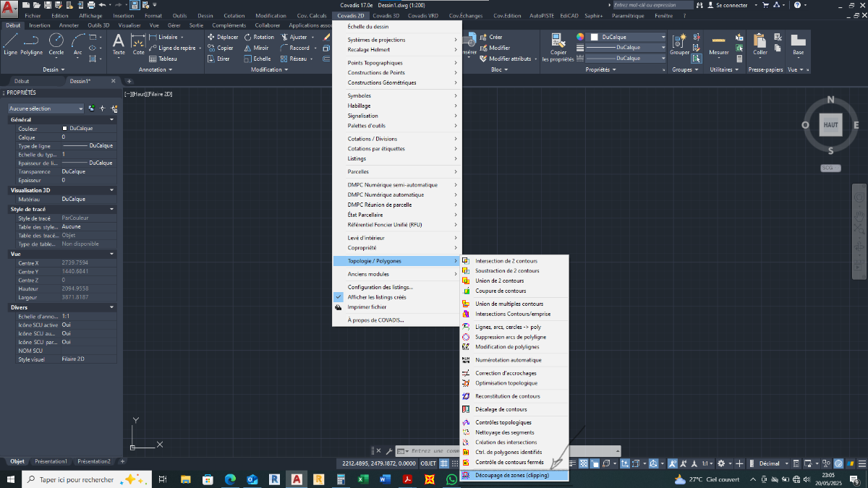Open the Aucune sélection dropdown
The image size is (868, 488).
(x=46, y=108)
